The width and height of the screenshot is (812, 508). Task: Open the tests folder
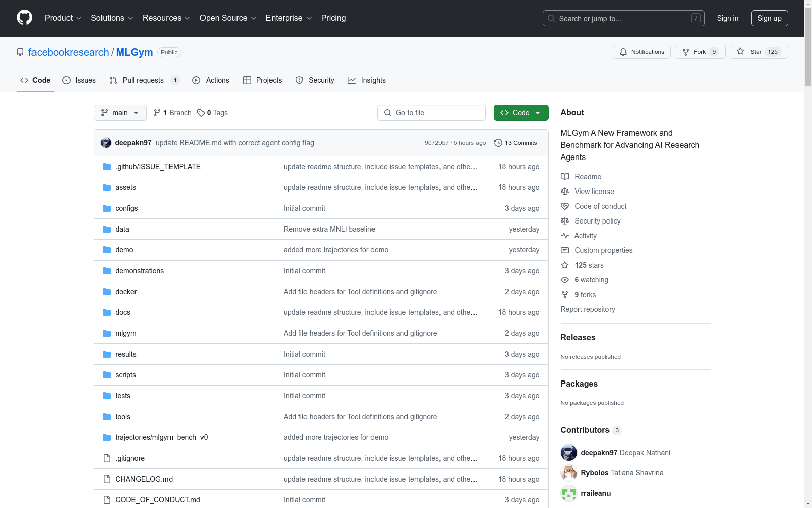123,396
